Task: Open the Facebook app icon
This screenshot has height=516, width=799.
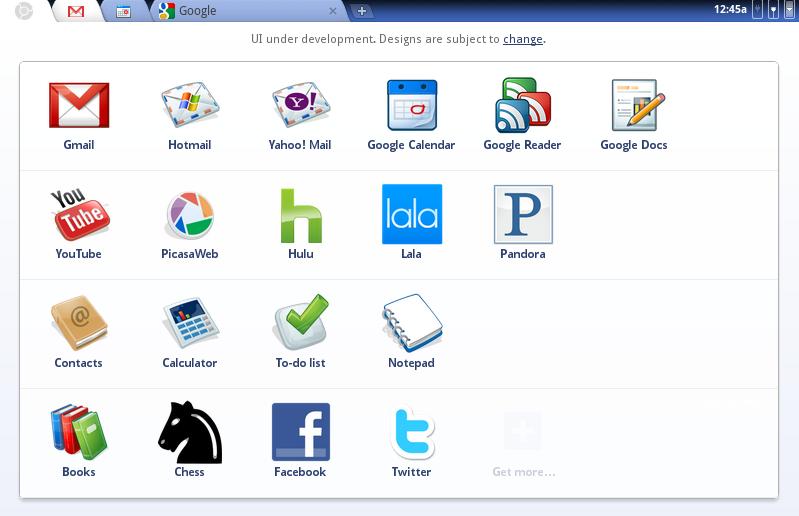Action: click(x=301, y=432)
